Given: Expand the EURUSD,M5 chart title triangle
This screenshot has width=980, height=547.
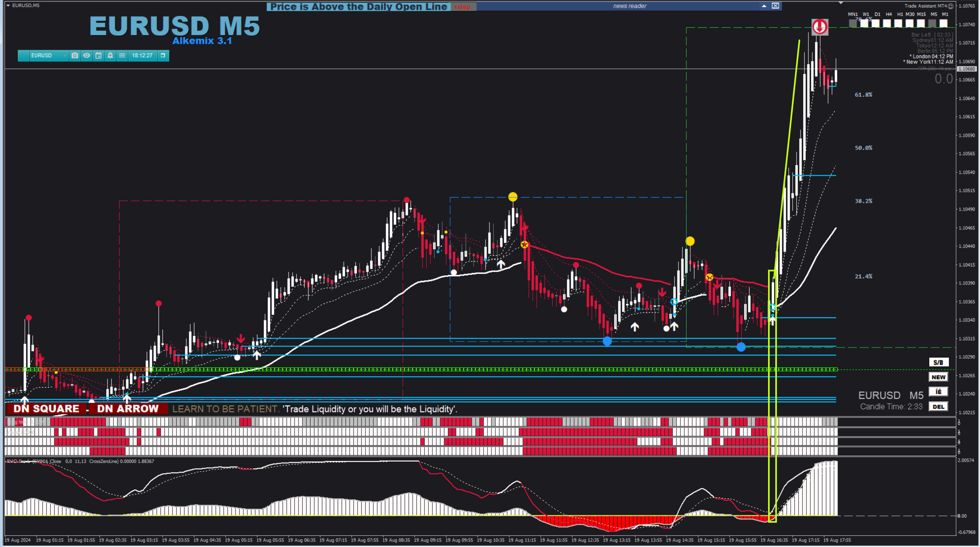Looking at the screenshot, I should 8,5.
